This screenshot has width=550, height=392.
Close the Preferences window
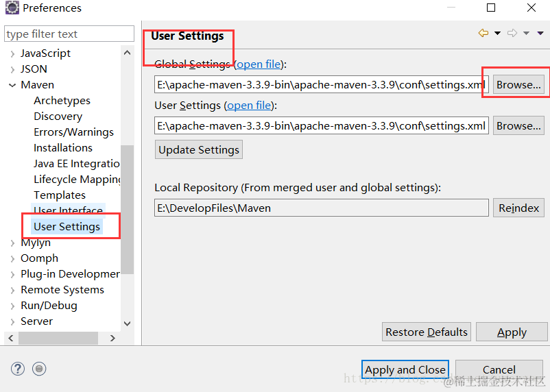(x=531, y=8)
